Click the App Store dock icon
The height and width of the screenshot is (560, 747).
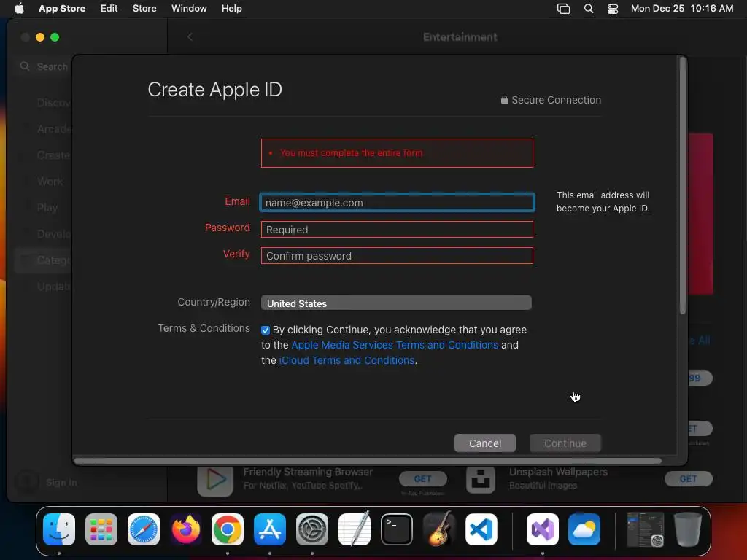[270, 529]
